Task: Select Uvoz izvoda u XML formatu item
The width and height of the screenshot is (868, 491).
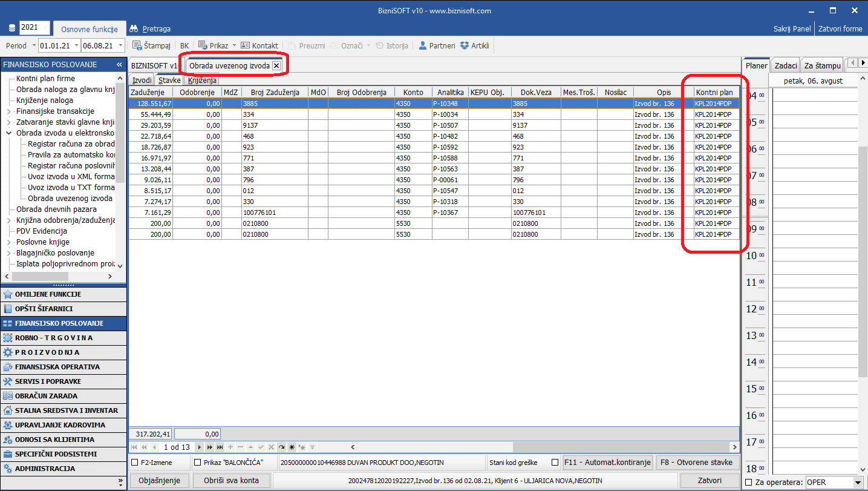Action: pos(71,176)
